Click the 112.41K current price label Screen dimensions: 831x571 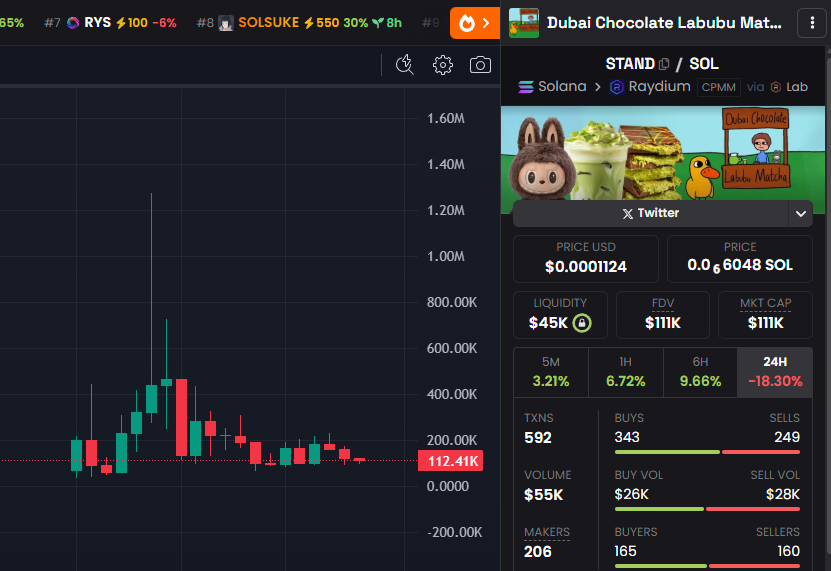point(450,461)
